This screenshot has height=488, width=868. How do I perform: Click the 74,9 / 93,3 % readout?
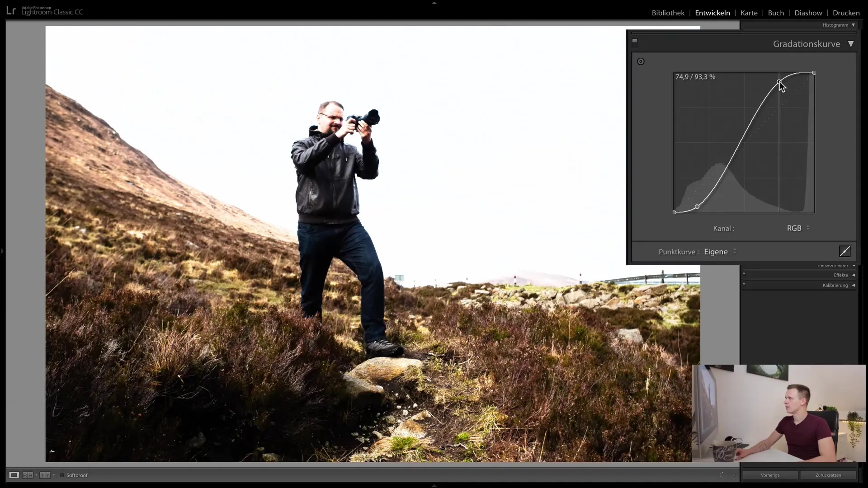(695, 77)
